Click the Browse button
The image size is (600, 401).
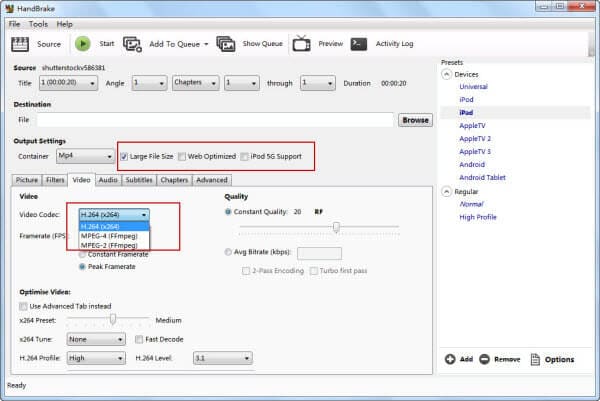[x=415, y=120]
